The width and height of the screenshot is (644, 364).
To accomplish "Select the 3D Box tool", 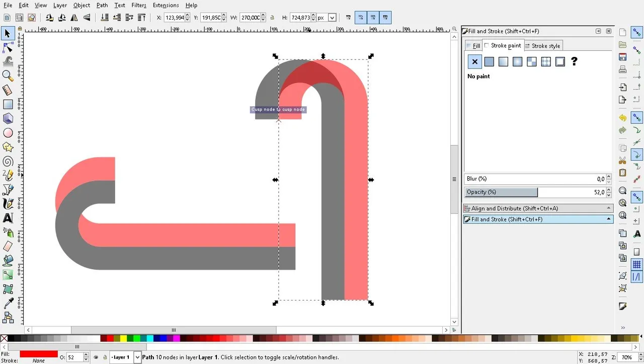I will pos(8,119).
